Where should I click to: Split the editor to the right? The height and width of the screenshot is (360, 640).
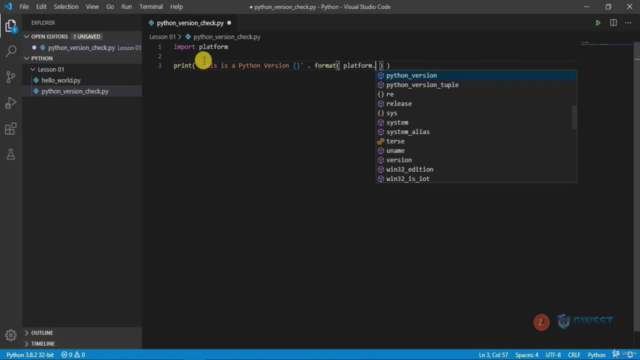tap(613, 23)
